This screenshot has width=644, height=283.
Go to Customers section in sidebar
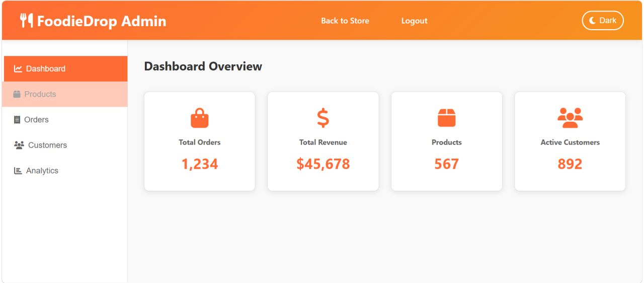click(65, 145)
